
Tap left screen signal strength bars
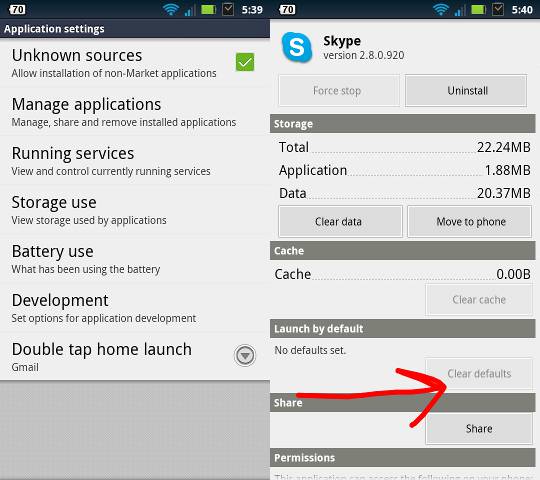189,10
